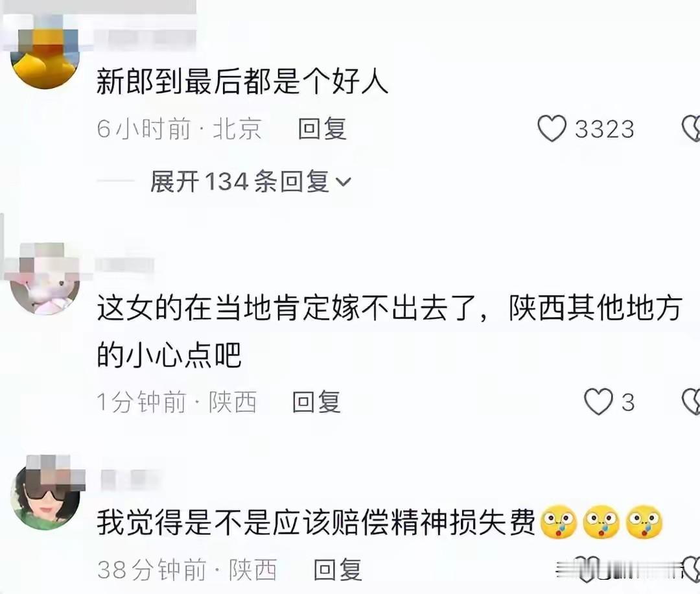Expand 展开134条回复 replies

click(251, 182)
